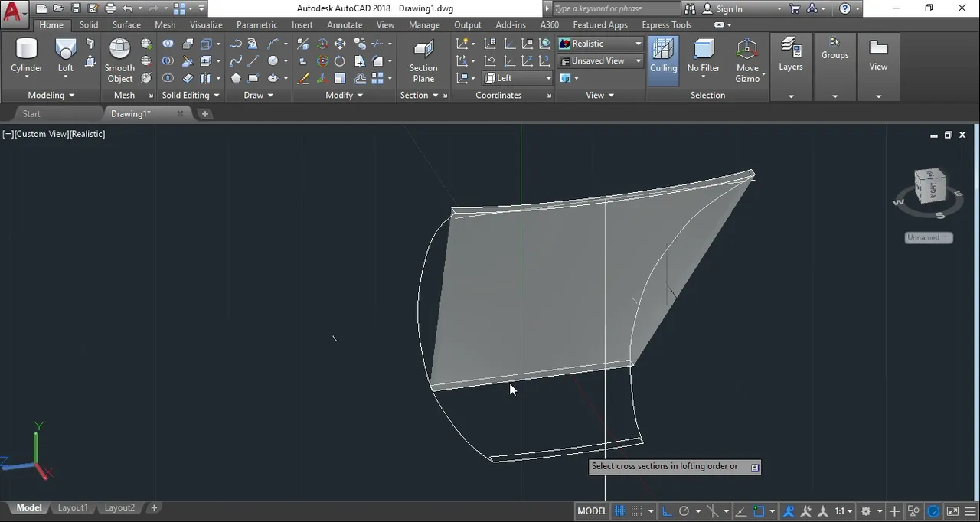The height and width of the screenshot is (522, 980).
Task: Toggle annotation visibility blue icon in status bar
Action: 789,511
